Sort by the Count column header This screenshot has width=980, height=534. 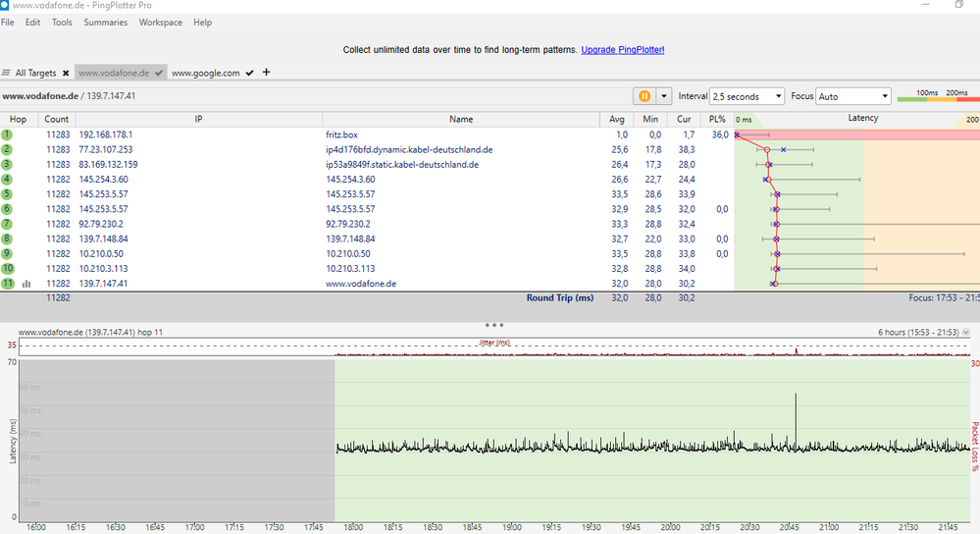56,119
